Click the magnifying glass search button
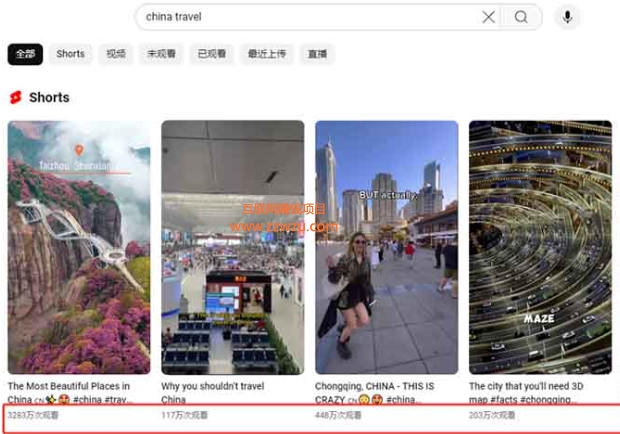 pyautogui.click(x=521, y=17)
